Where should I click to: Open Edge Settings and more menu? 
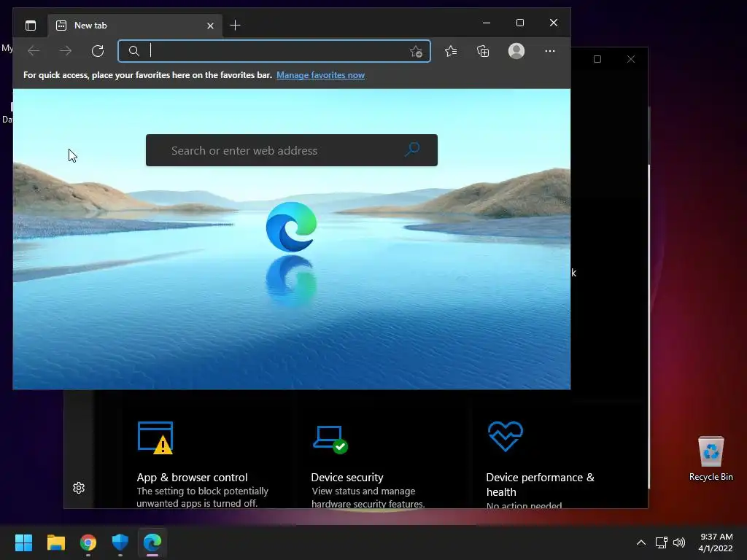550,51
